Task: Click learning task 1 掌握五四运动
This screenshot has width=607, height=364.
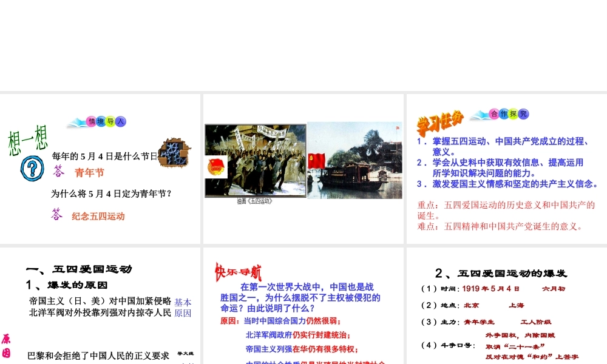Action: click(x=503, y=147)
